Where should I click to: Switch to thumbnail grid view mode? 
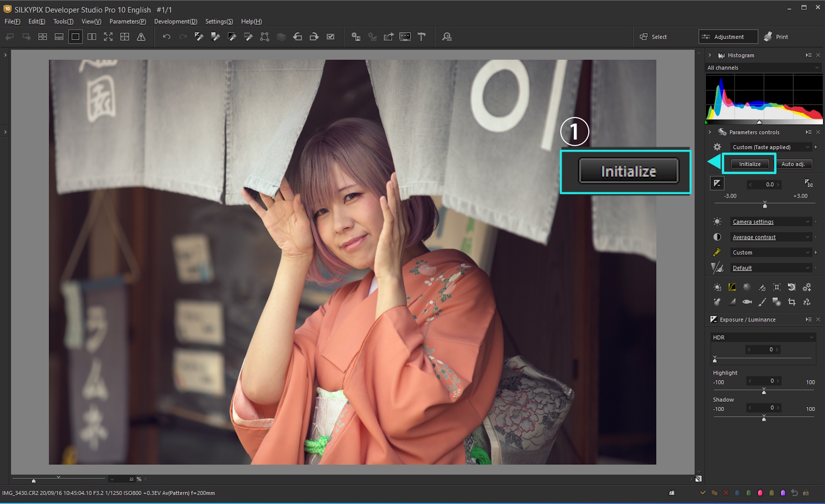click(42, 37)
